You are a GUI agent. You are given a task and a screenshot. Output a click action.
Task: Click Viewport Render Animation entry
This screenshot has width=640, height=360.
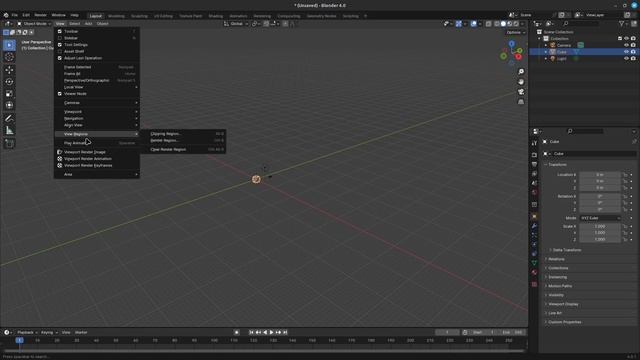coord(97,158)
